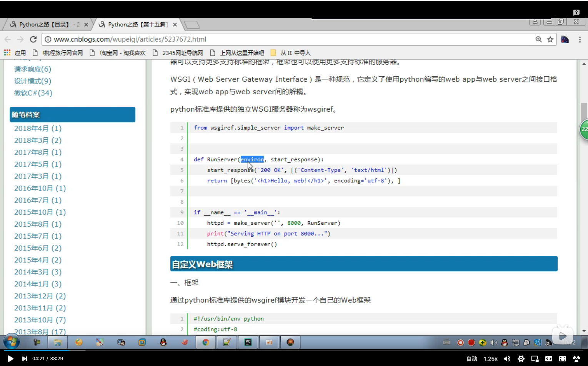This screenshot has height=366, width=588.
Task: Open the 2013年10月 (7) archive
Action: (x=40, y=320)
